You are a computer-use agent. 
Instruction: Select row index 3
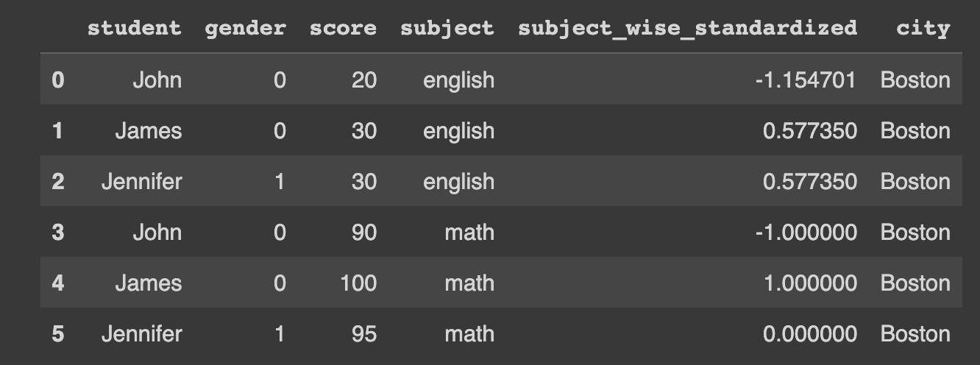click(58, 233)
